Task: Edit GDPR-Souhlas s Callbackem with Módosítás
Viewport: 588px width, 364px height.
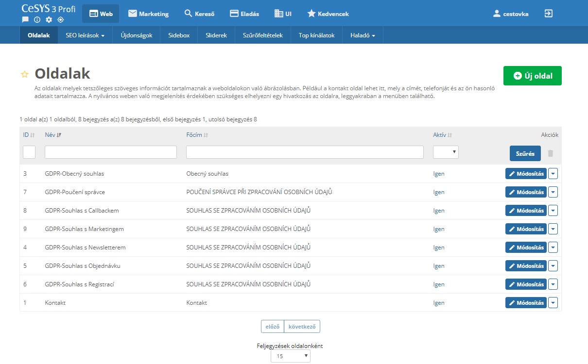Action: coord(526,211)
